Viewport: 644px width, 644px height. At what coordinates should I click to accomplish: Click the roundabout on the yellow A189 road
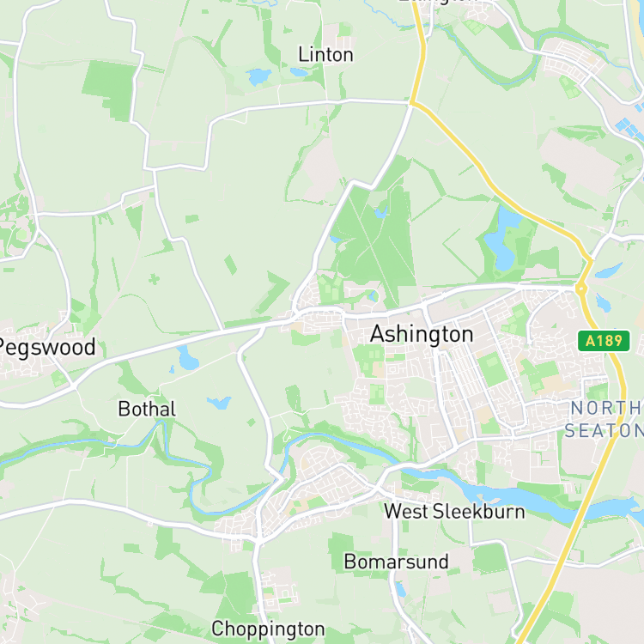coord(580,289)
